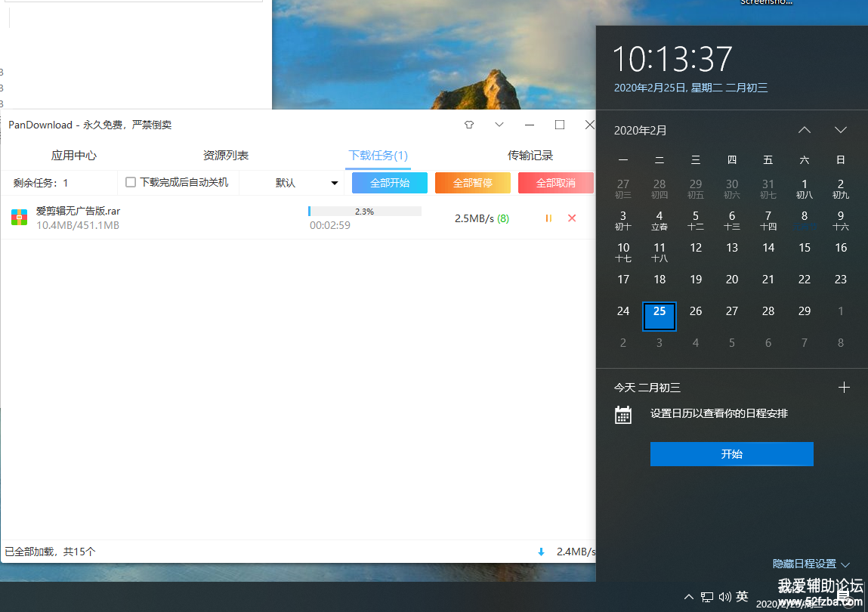
Task: Click the 全部暂停 button
Action: click(x=473, y=183)
